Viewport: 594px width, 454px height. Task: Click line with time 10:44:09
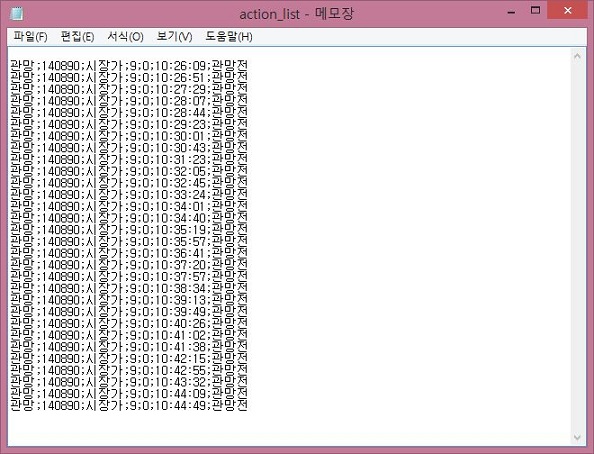129,394
